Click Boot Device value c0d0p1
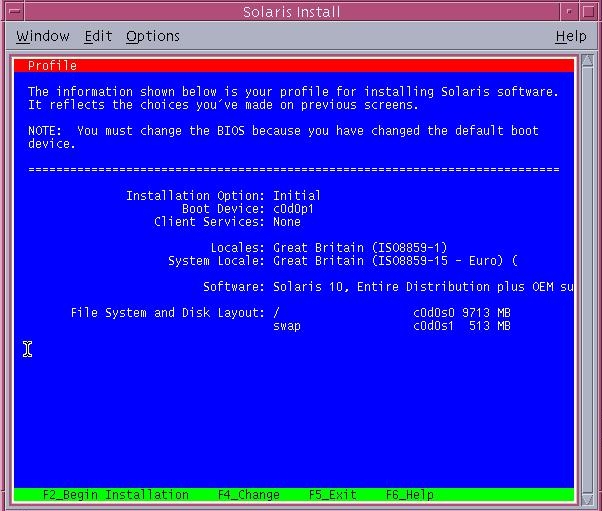The image size is (602, 511). (293, 209)
